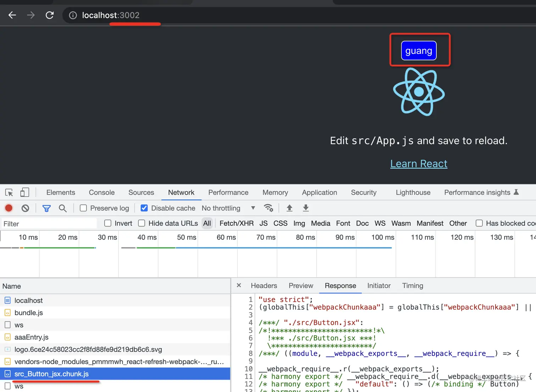This screenshot has height=392, width=536.
Task: Filter requests by Media
Action: (320, 223)
